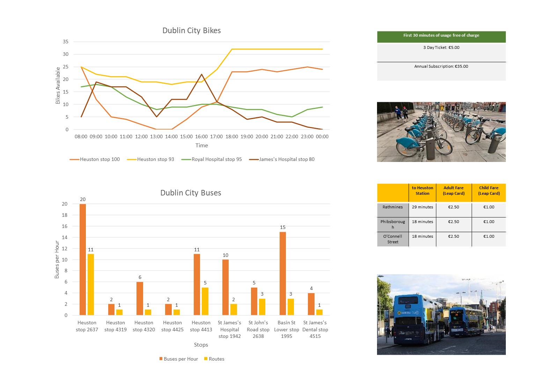Select the 3 Day Ticket price cell
The image size is (554, 392).
[441, 48]
